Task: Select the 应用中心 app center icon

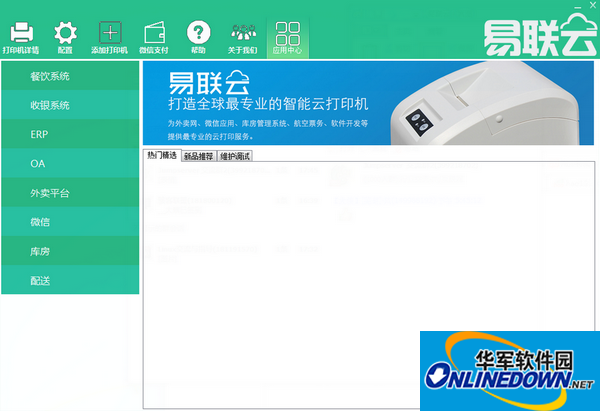Action: 288,38
